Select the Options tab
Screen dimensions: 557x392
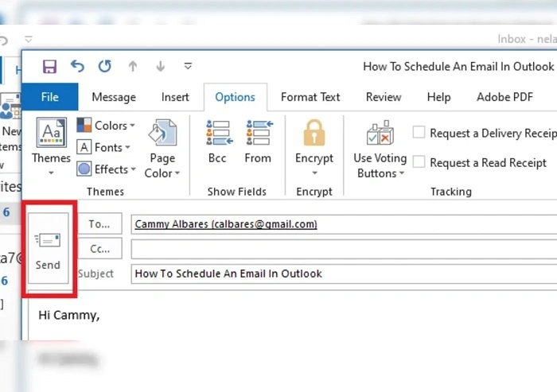[x=236, y=97]
